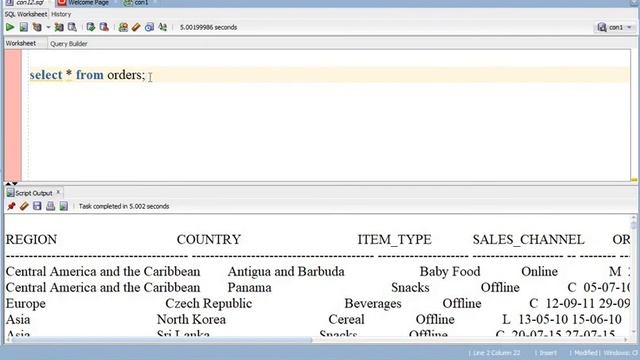Click 'Task completed in 5.002 seconds' text
This screenshot has width=640, height=360.
[124, 207]
